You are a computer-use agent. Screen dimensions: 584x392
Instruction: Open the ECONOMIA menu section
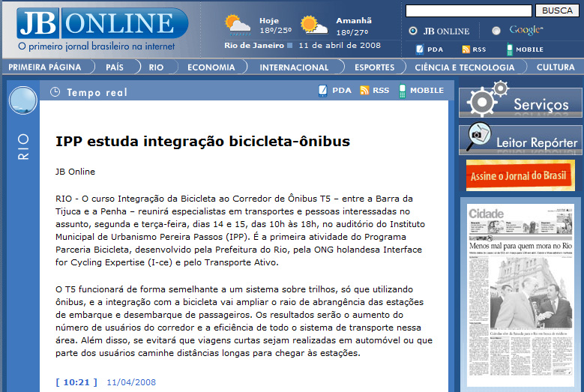[x=211, y=67]
